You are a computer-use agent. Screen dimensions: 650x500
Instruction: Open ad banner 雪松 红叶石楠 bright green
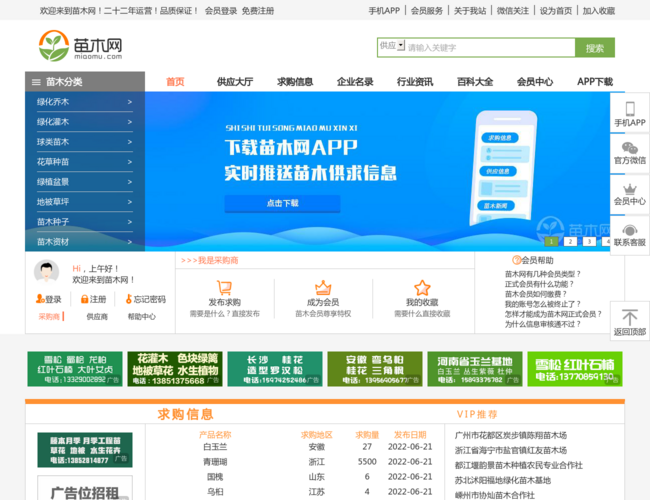coord(575,369)
